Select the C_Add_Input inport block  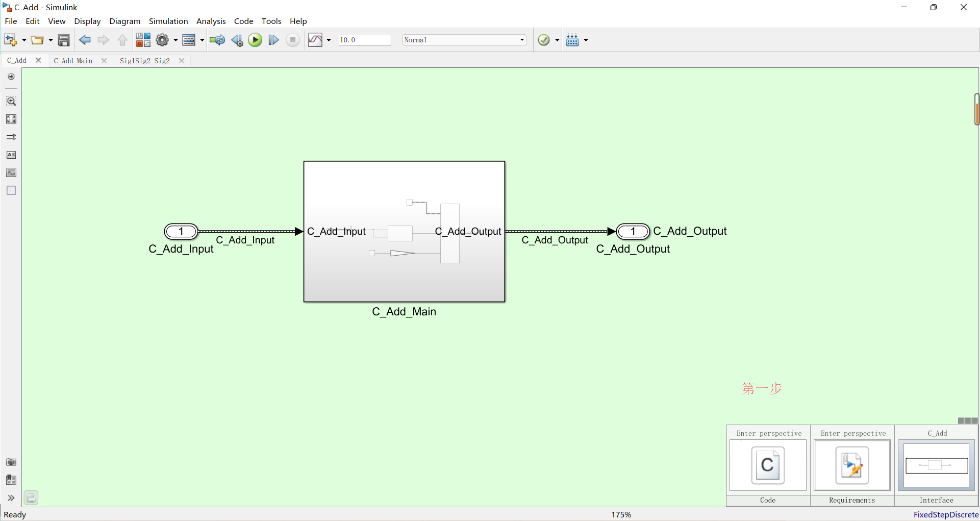pos(181,232)
